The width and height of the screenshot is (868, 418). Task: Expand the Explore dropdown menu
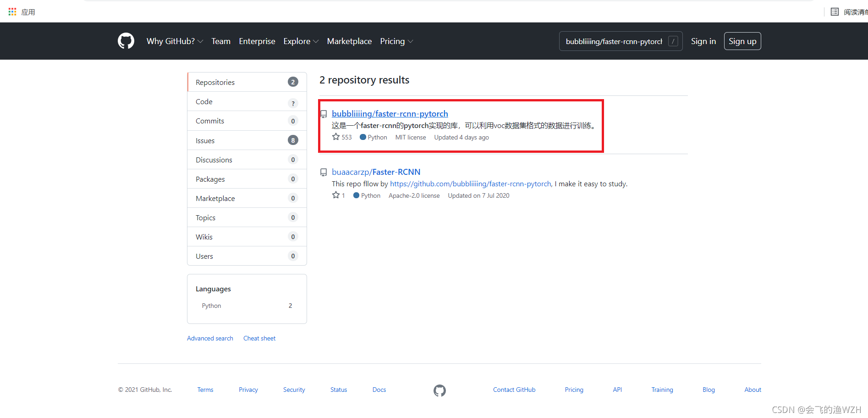tap(301, 41)
